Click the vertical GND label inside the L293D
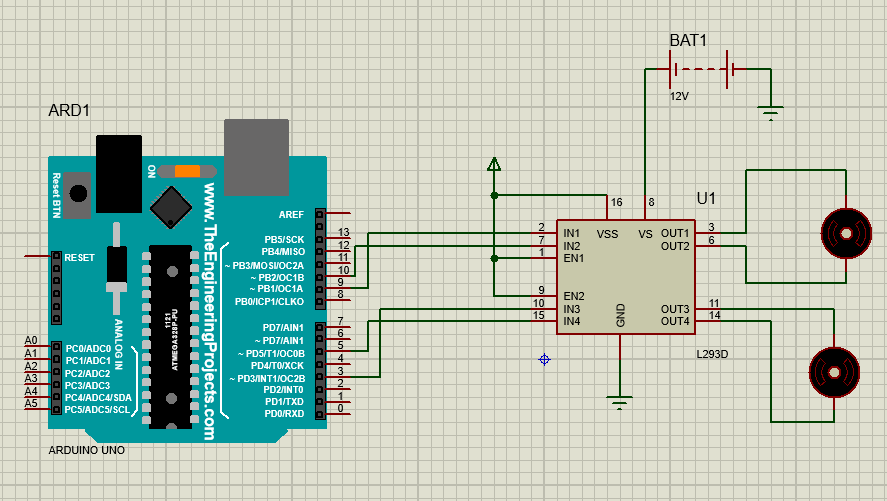The width and height of the screenshot is (887, 501). [x=620, y=315]
